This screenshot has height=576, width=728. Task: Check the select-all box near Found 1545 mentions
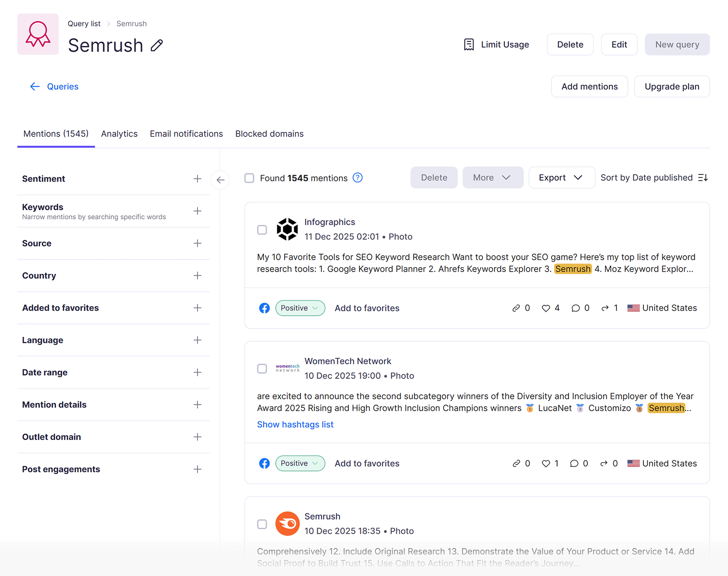[x=249, y=178]
